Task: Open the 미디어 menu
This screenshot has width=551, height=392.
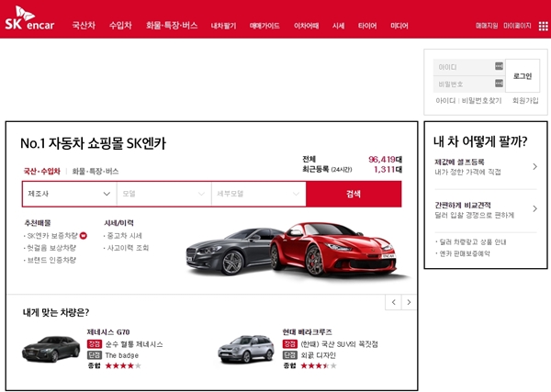Action: [399, 26]
